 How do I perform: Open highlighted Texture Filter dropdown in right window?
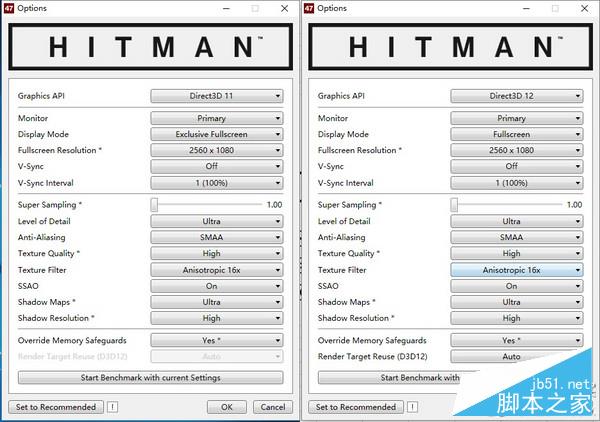click(x=517, y=270)
